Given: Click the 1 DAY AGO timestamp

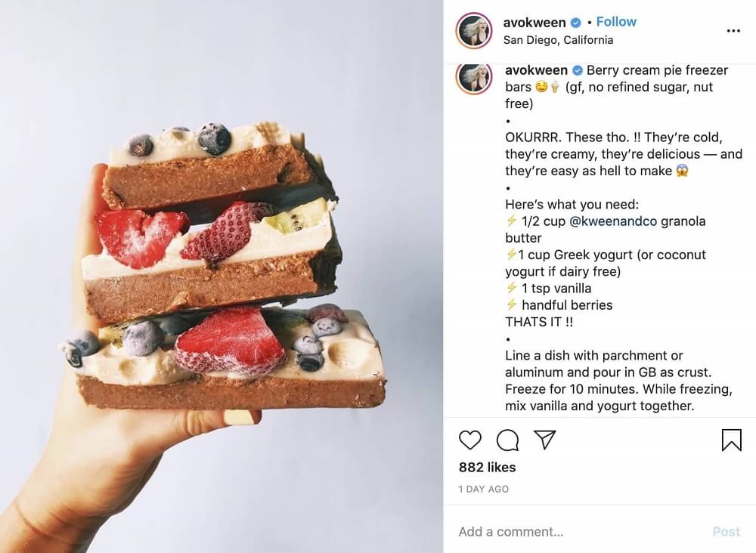Looking at the screenshot, I should point(483,489).
